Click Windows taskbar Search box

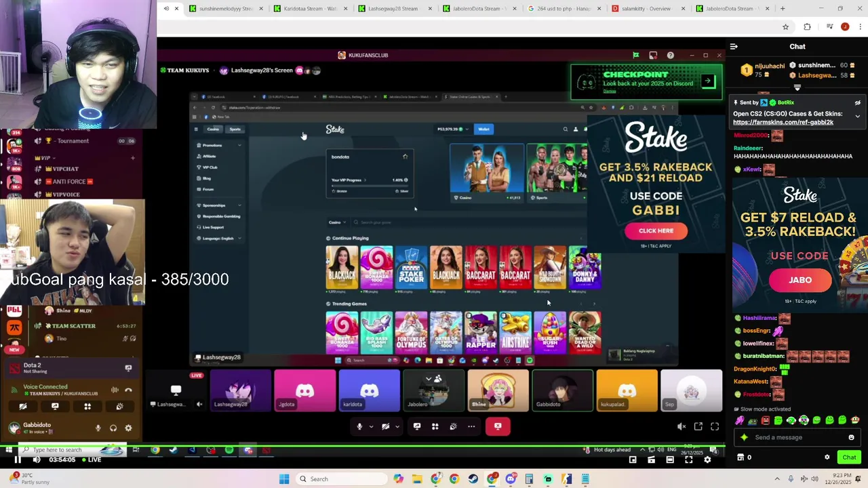point(342,479)
